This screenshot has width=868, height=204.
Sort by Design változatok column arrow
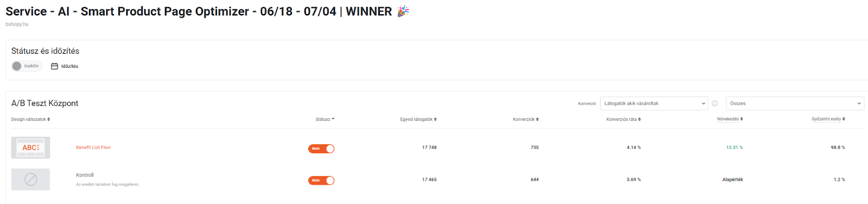48,119
